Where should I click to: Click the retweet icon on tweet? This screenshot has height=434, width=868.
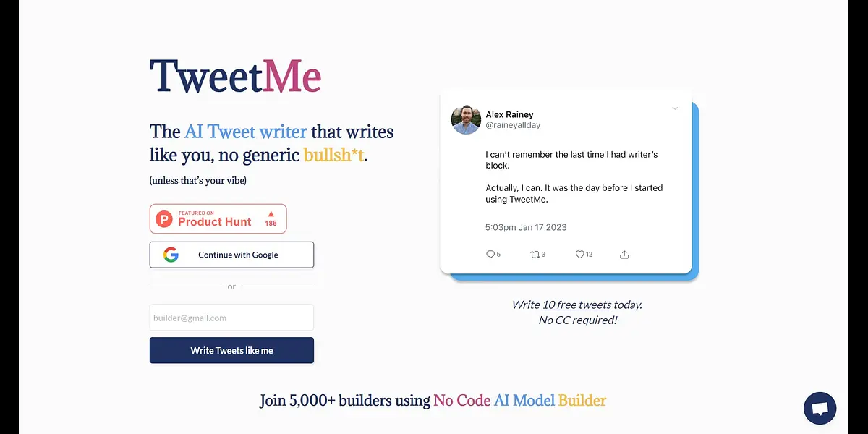click(535, 254)
